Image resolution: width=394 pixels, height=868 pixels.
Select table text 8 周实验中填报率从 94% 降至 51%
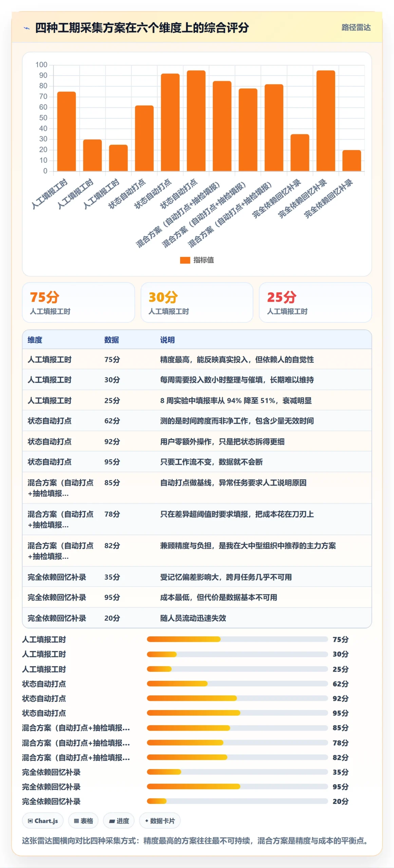(x=218, y=400)
